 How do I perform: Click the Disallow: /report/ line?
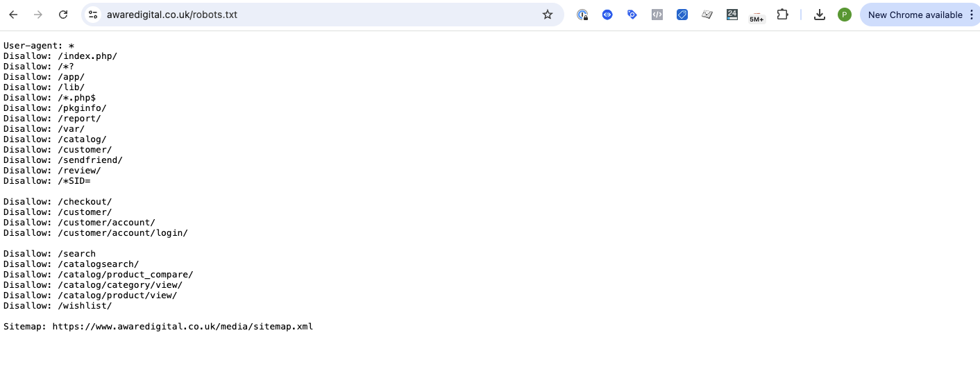pyautogui.click(x=52, y=119)
